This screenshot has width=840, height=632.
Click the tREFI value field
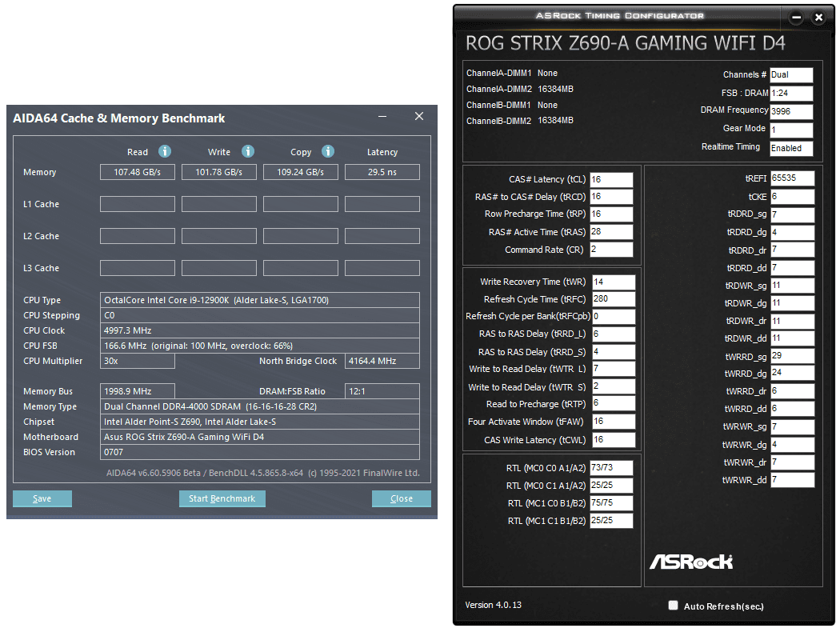[792, 178]
